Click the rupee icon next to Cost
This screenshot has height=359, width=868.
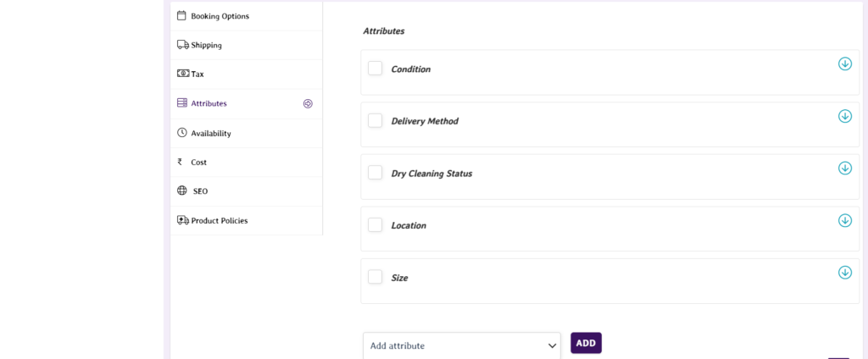point(180,162)
